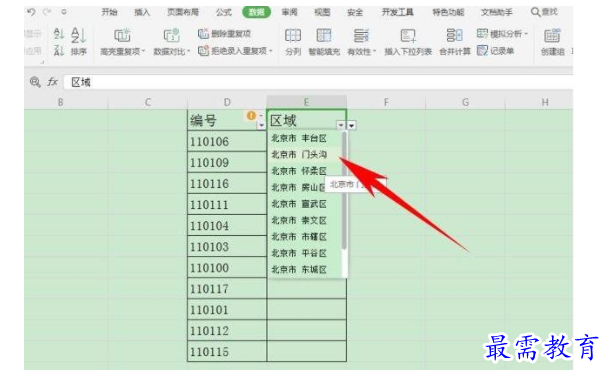This screenshot has width=607, height=379.
Task: Open the 视图 tab
Action: click(x=322, y=12)
